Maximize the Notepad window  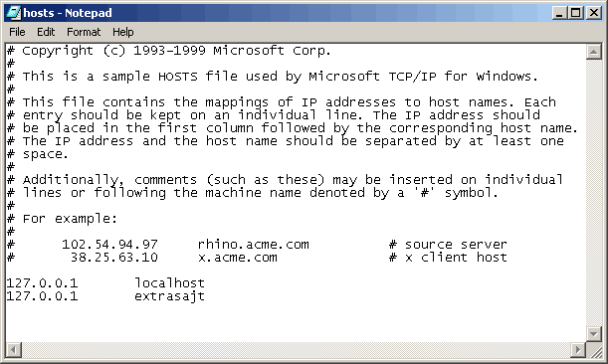576,13
